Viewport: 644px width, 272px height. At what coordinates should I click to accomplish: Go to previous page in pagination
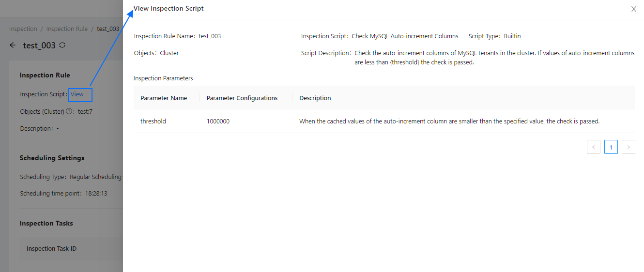click(594, 147)
